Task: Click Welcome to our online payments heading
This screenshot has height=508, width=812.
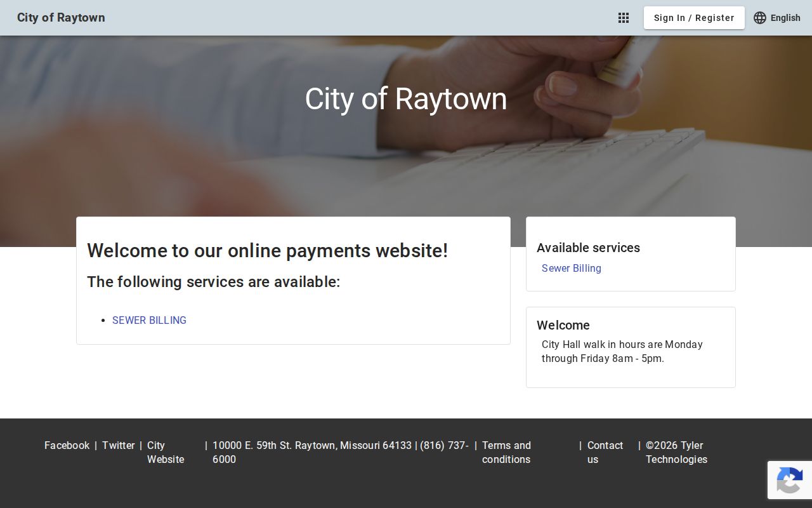Action: point(268,250)
